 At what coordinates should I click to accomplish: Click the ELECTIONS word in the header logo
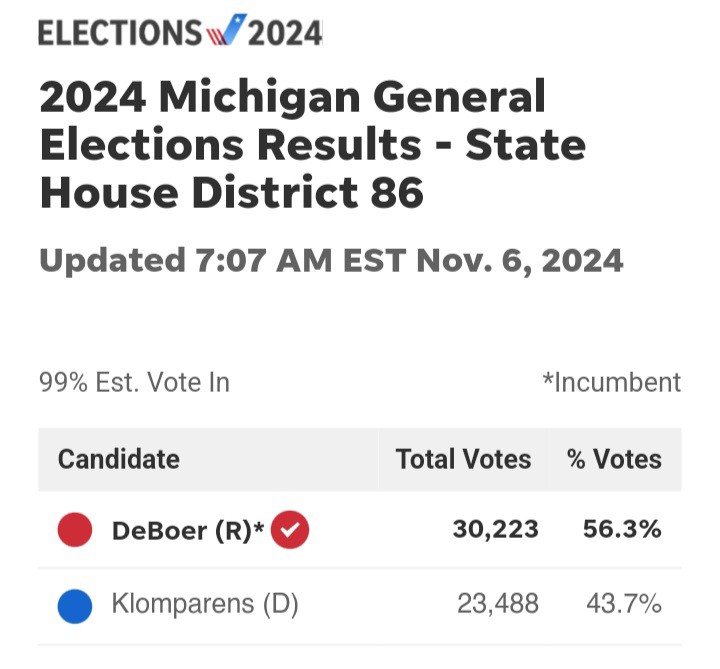pyautogui.click(x=120, y=33)
